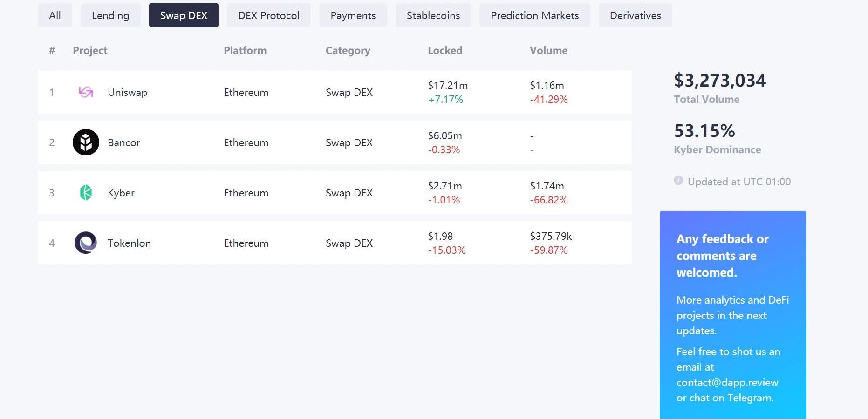Click the Ethereum platform cell for Uniswap
Screen dimensions: 868x419
pos(246,92)
